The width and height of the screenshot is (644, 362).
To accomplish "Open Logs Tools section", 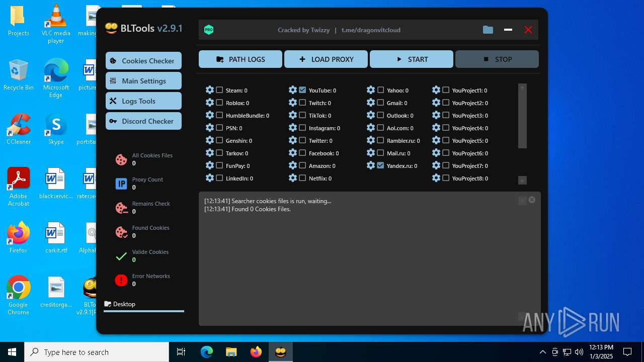I will point(143,101).
